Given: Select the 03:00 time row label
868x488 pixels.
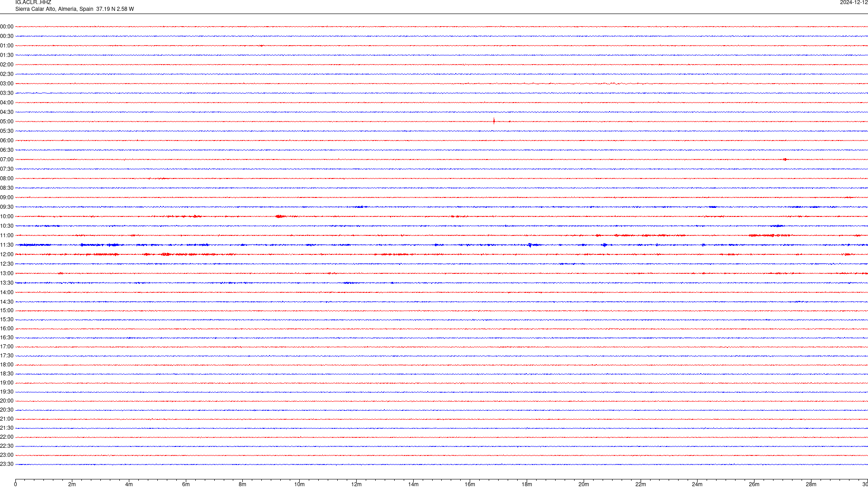Looking at the screenshot, I should pyautogui.click(x=7, y=84).
